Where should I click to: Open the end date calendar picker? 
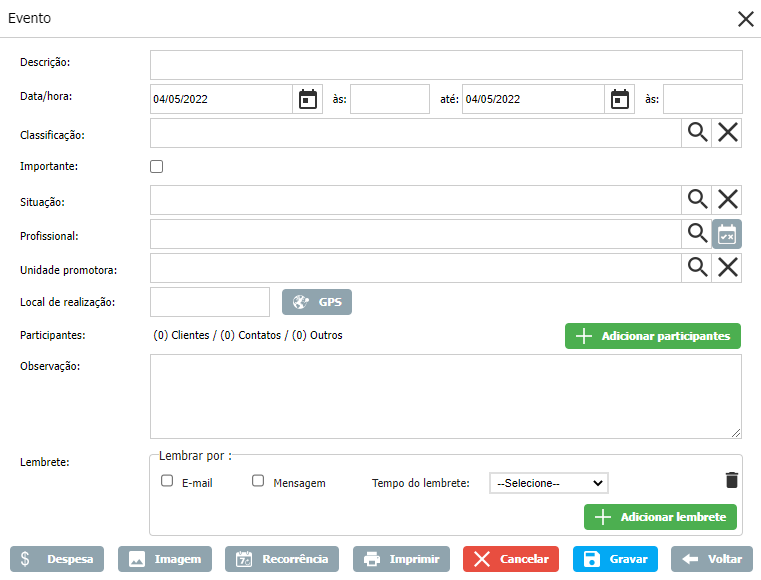click(x=620, y=99)
